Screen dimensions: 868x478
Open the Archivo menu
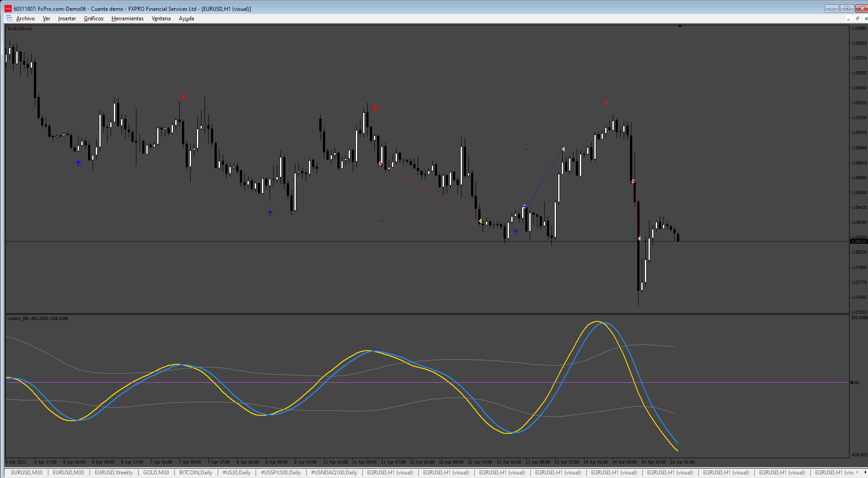[x=25, y=19]
